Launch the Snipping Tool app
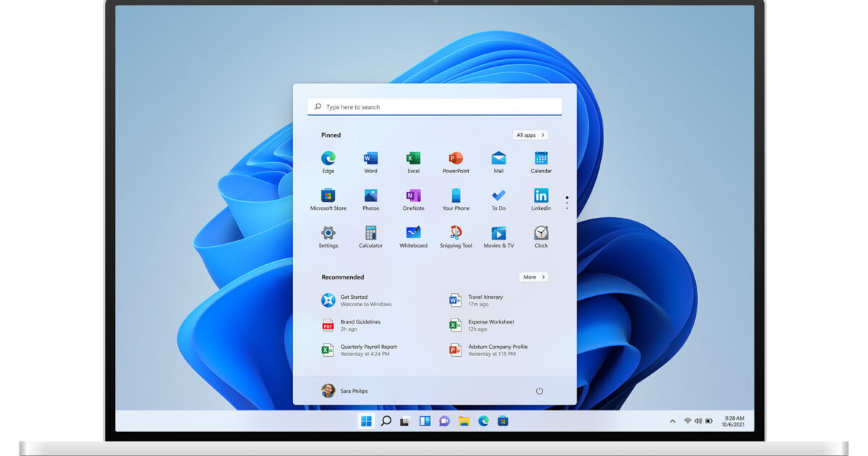 pyautogui.click(x=456, y=233)
